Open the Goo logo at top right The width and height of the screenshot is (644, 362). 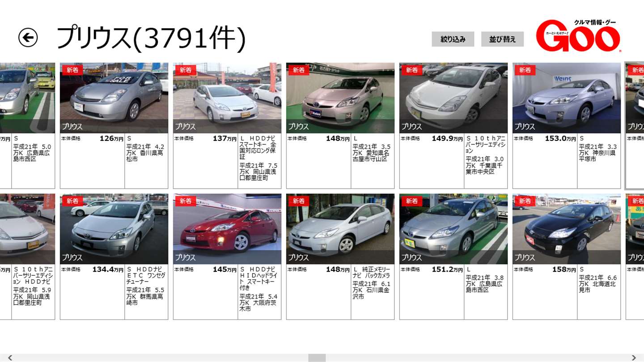(578, 35)
